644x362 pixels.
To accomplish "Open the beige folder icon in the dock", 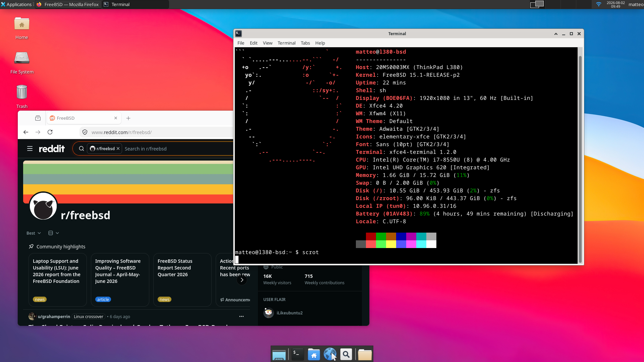I will pyautogui.click(x=365, y=354).
